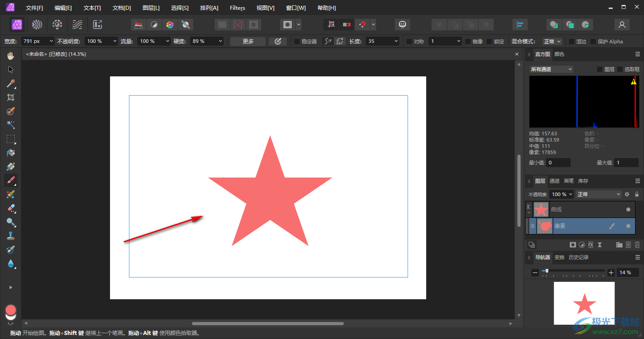Zoom out with navigator minus button
Screen dimensions: 644x339
tap(535, 272)
